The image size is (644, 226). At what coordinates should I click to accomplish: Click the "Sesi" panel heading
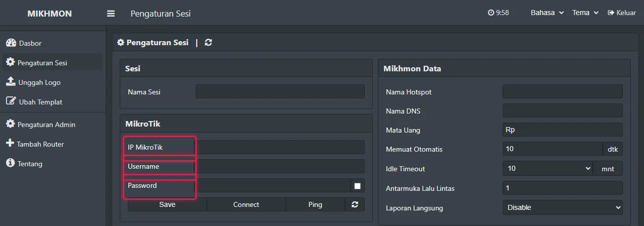(x=133, y=68)
